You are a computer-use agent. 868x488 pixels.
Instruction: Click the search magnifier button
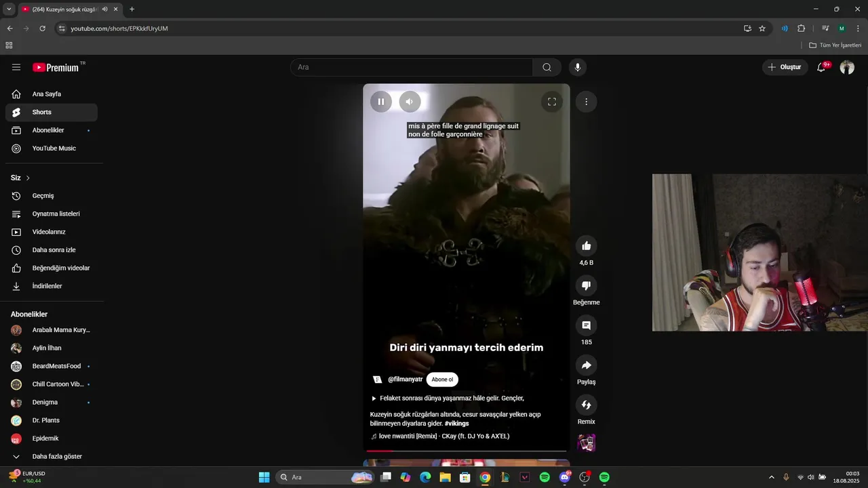pyautogui.click(x=547, y=67)
